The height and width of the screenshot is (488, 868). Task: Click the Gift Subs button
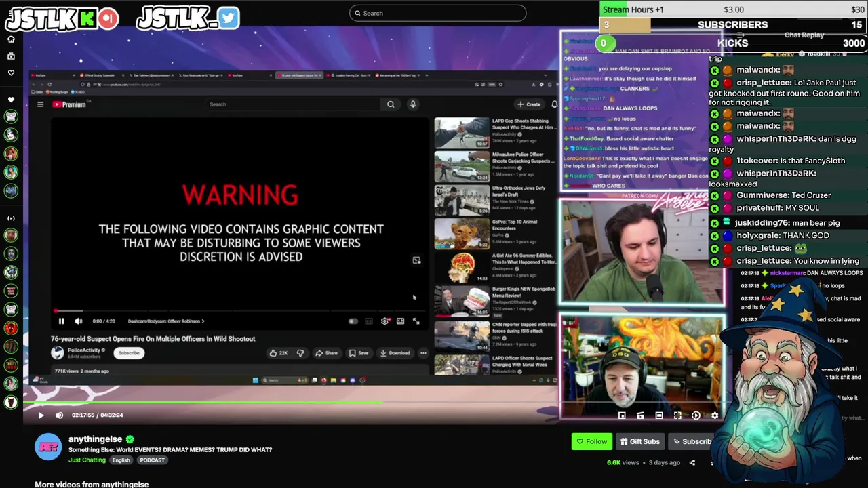click(x=639, y=441)
